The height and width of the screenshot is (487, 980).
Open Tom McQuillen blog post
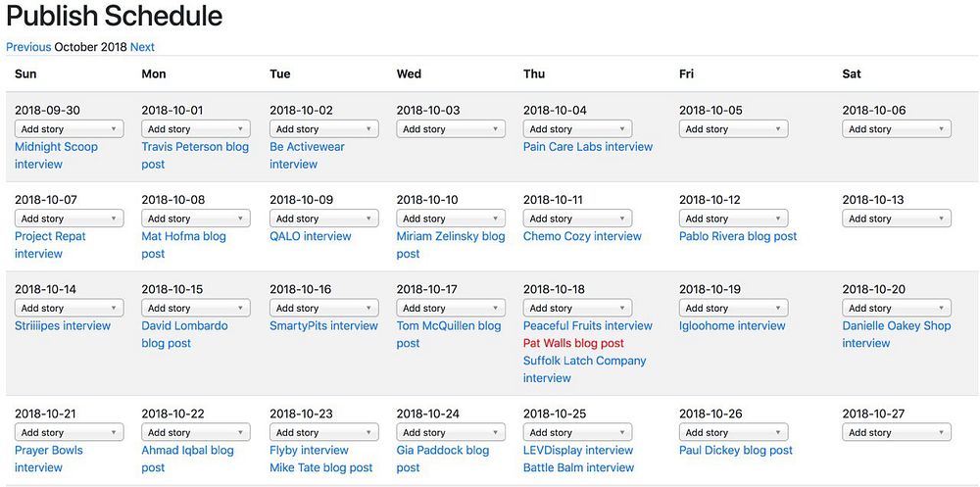449,334
